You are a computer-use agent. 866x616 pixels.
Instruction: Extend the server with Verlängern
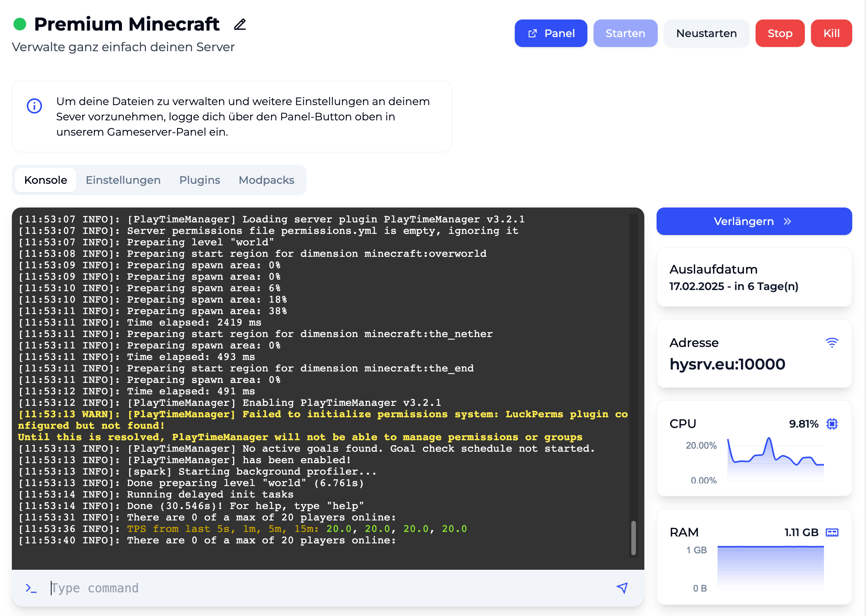[x=754, y=221]
